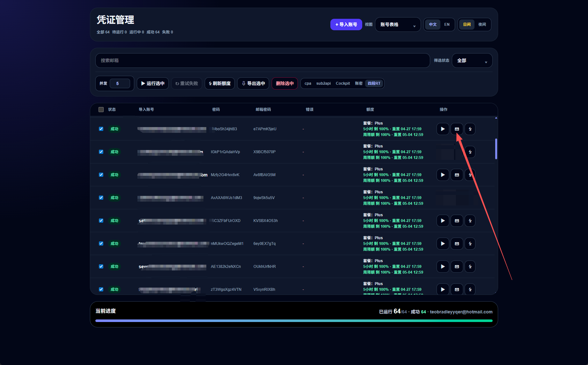Uncheck the row with password AxAXA6WJs1dM3

pyautogui.click(x=101, y=198)
